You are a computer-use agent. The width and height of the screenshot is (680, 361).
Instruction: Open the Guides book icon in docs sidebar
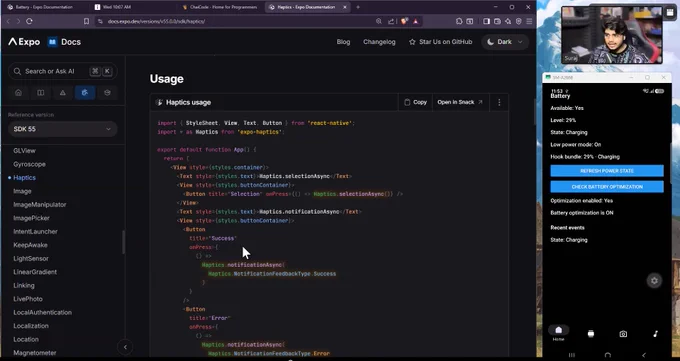40,92
